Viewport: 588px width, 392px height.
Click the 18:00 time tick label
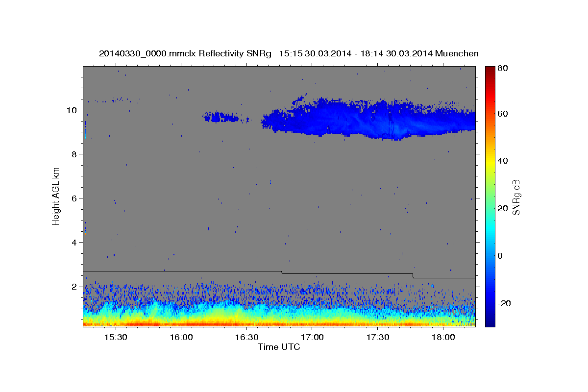coord(443,338)
